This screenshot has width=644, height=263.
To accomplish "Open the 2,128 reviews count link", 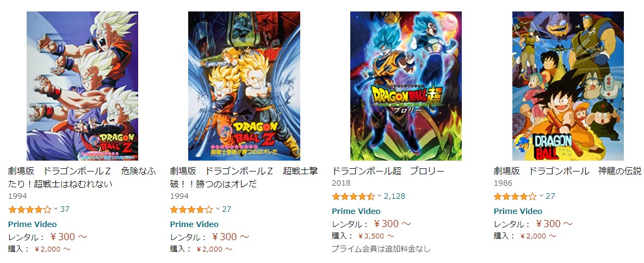I will coord(394,197).
